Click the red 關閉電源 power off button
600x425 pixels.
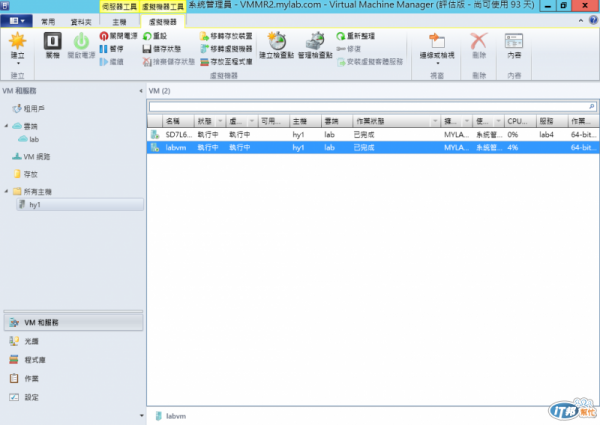point(118,36)
